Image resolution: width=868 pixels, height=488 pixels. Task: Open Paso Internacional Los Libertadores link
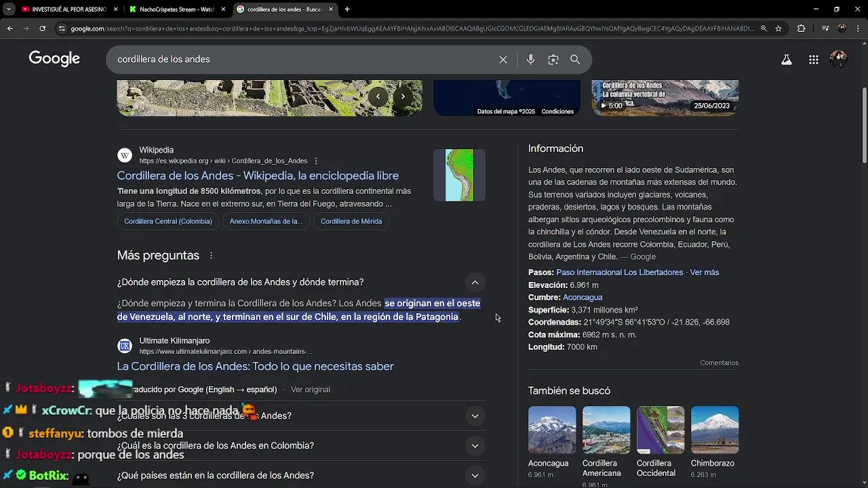click(620, 272)
